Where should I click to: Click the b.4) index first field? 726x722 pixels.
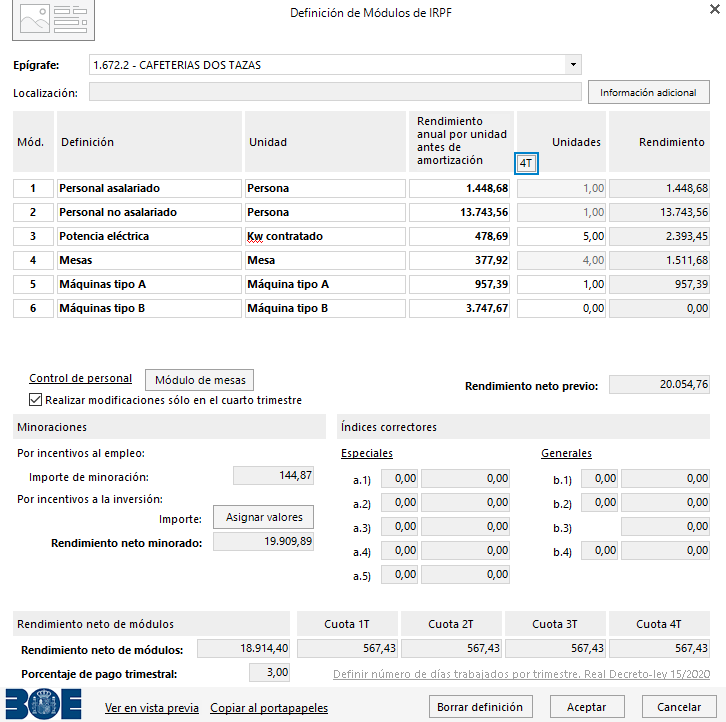coord(599,551)
